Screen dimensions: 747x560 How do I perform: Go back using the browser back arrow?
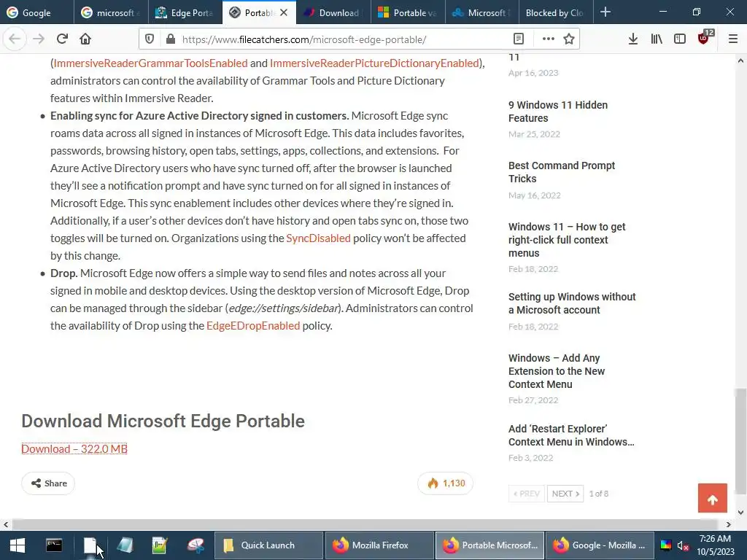[x=15, y=39]
